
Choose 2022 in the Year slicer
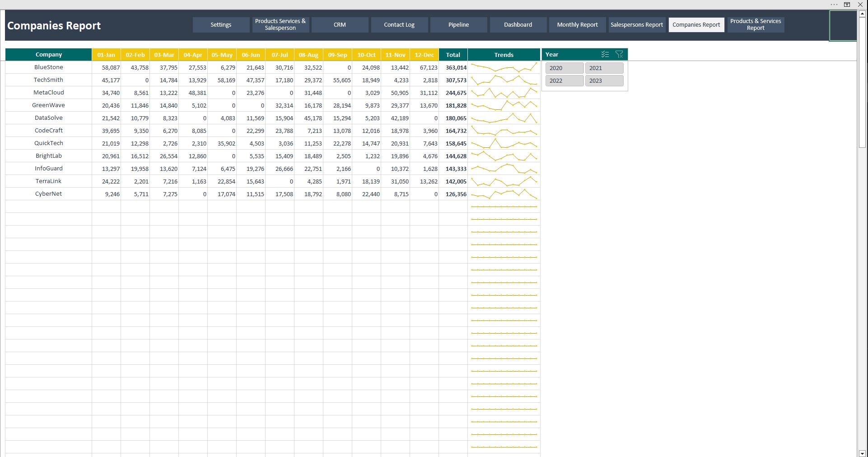565,81
